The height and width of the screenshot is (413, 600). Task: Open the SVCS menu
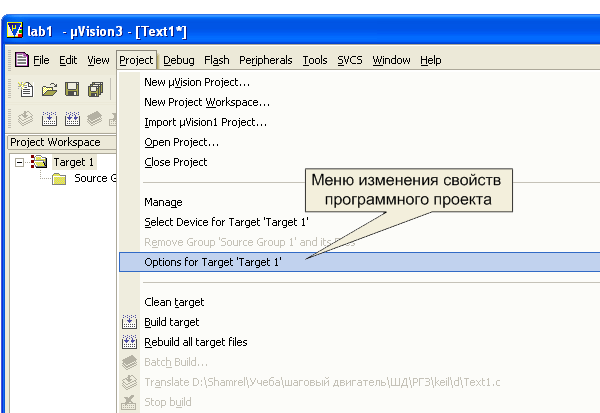[x=350, y=60]
